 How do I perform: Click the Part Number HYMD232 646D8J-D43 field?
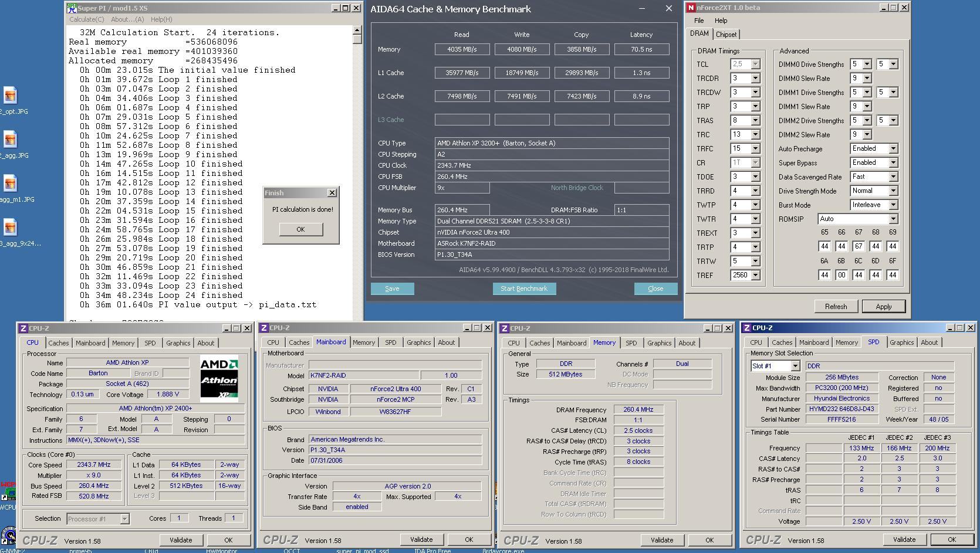pos(842,409)
